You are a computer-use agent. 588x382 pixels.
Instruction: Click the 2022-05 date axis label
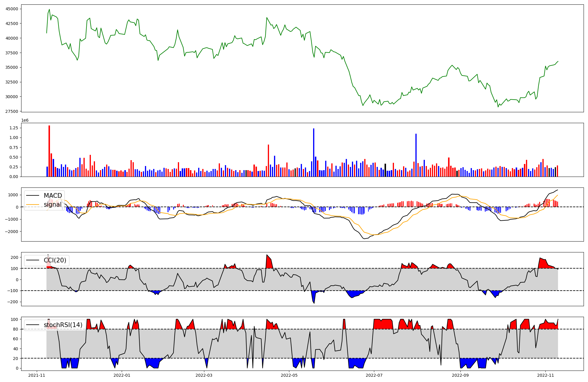click(x=289, y=375)
